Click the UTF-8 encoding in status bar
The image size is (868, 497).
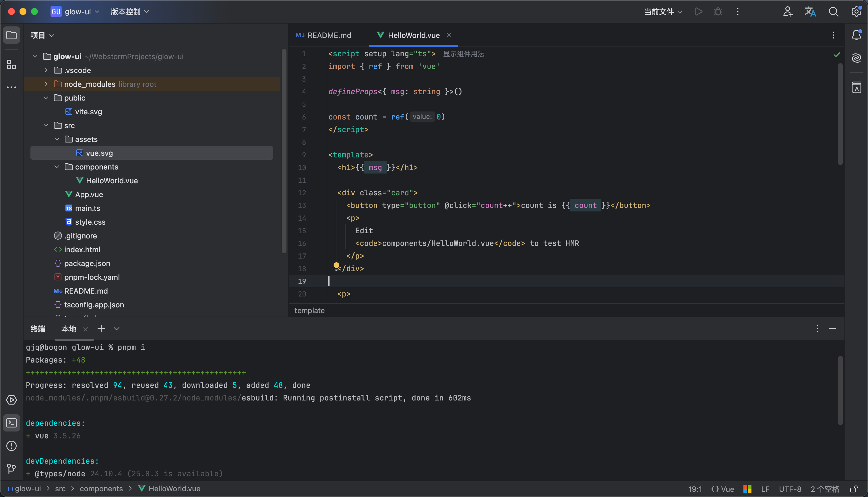click(x=790, y=489)
